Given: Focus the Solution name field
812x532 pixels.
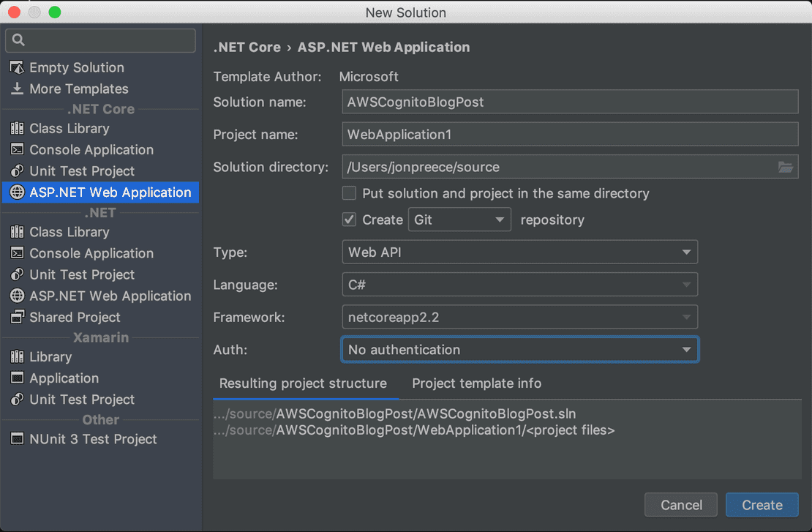Looking at the screenshot, I should pos(570,102).
